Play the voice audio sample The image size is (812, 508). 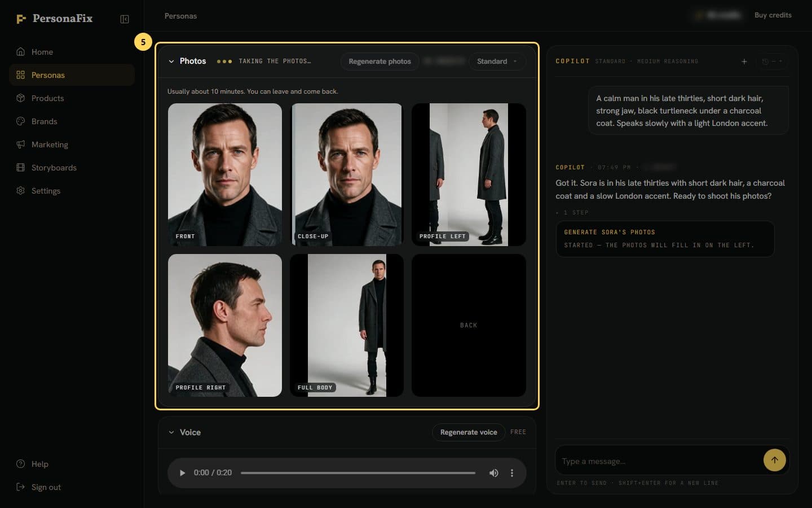click(182, 473)
